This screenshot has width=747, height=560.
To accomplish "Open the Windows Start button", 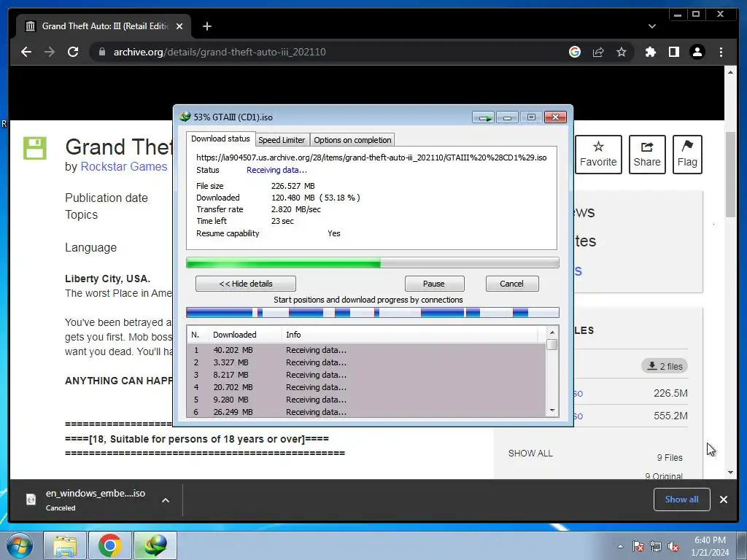I will coord(19,545).
